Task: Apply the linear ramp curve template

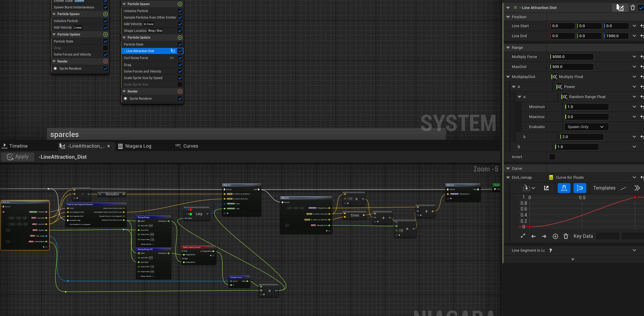Action: pyautogui.click(x=623, y=188)
